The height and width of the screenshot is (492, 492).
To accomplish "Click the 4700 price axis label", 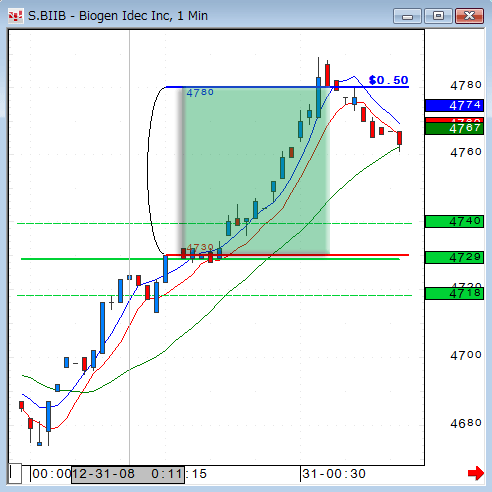I will pos(466,355).
